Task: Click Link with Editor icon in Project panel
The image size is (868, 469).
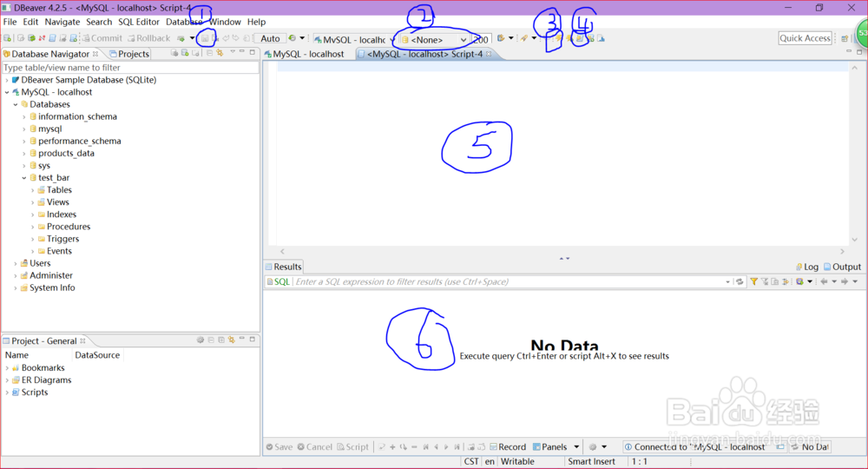Action: (232, 340)
